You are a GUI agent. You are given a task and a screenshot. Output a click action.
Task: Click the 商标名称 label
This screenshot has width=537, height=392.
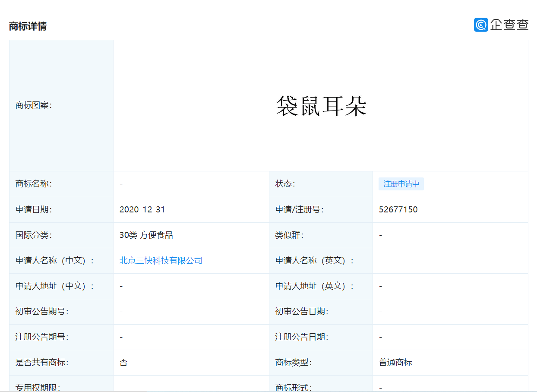(34, 184)
